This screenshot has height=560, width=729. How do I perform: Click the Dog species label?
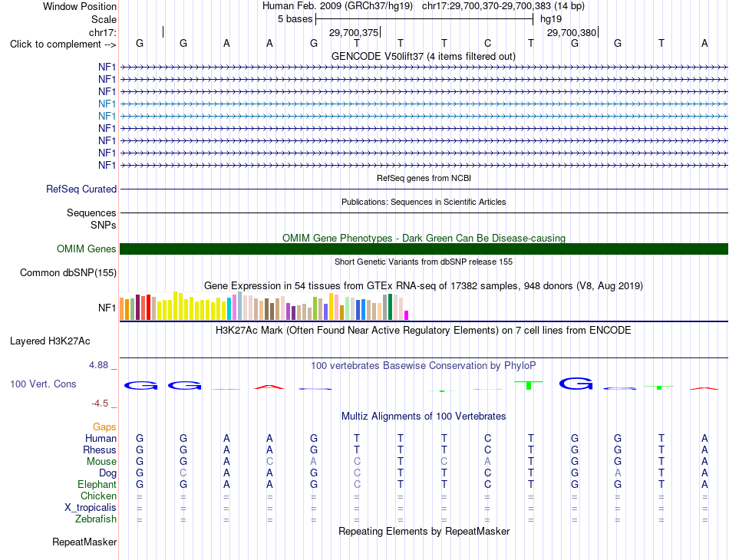[x=107, y=473]
